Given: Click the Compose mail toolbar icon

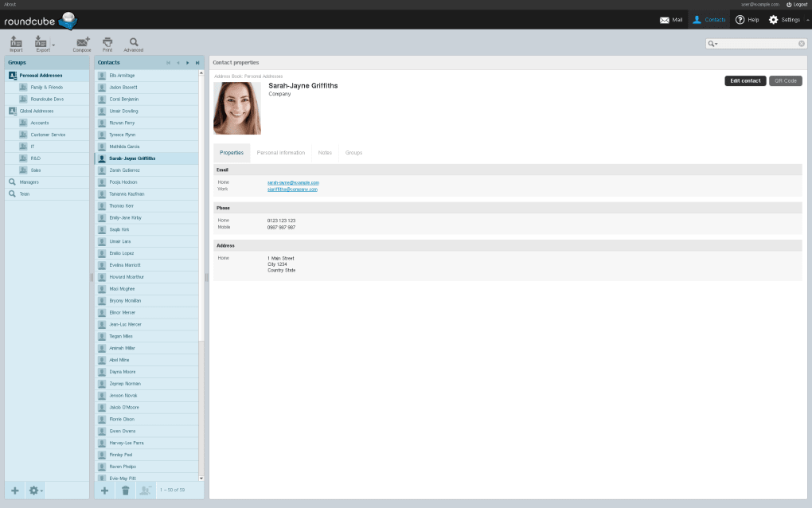Looking at the screenshot, I should coord(82,43).
